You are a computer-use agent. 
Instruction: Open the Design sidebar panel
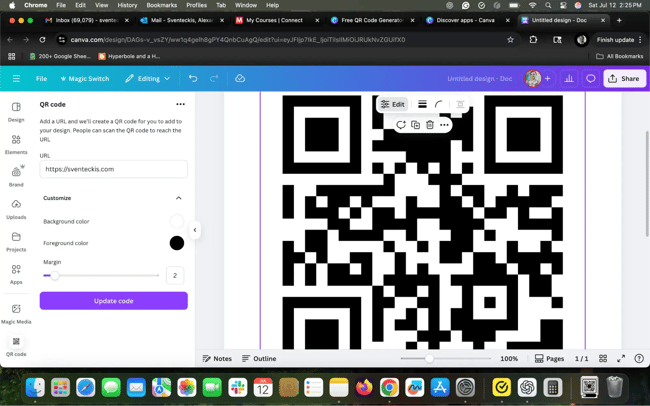[16, 112]
